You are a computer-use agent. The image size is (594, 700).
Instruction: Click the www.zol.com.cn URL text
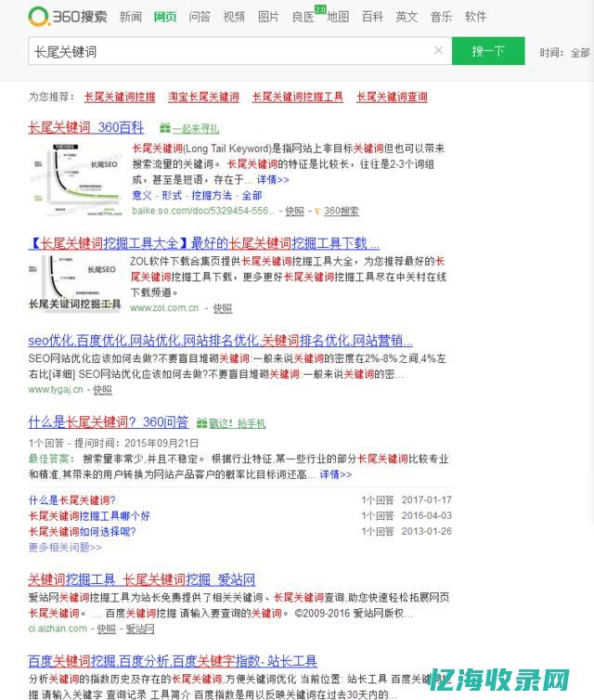click(164, 308)
